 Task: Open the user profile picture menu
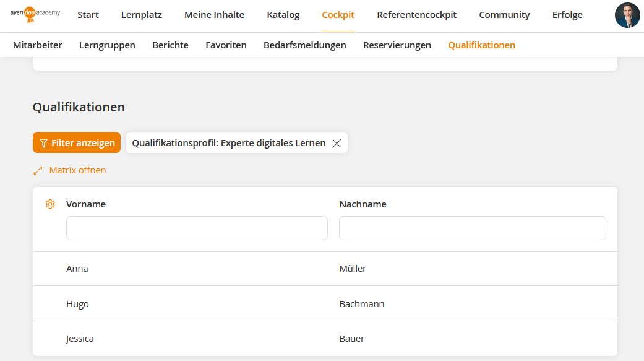tap(627, 15)
